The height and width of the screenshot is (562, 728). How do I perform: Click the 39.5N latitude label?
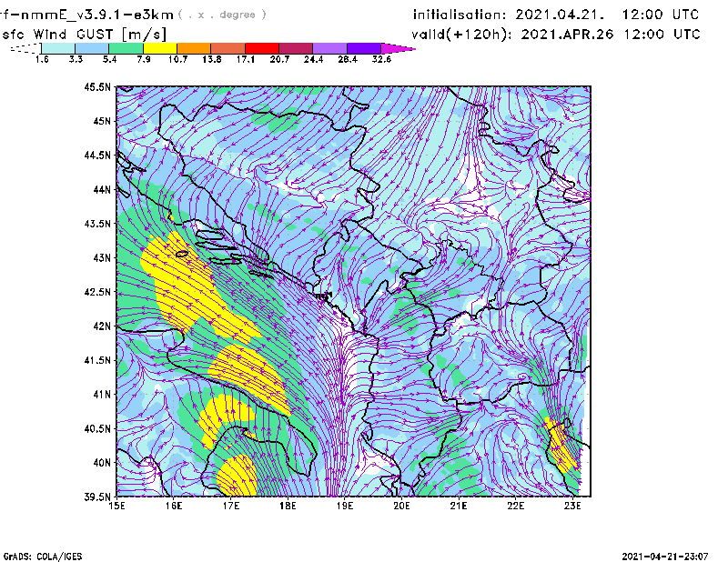tap(97, 497)
